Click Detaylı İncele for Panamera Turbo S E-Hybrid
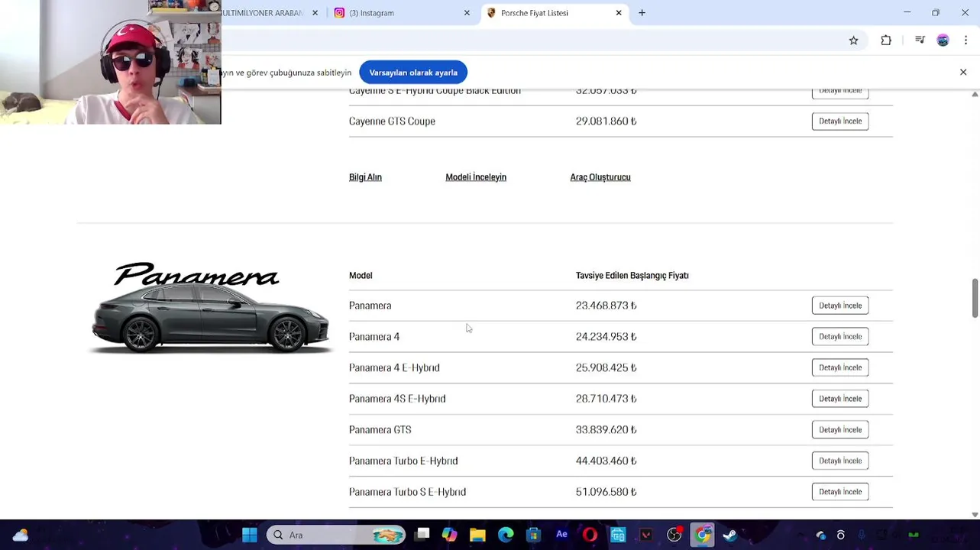This screenshot has height=550, width=980. pyautogui.click(x=840, y=492)
